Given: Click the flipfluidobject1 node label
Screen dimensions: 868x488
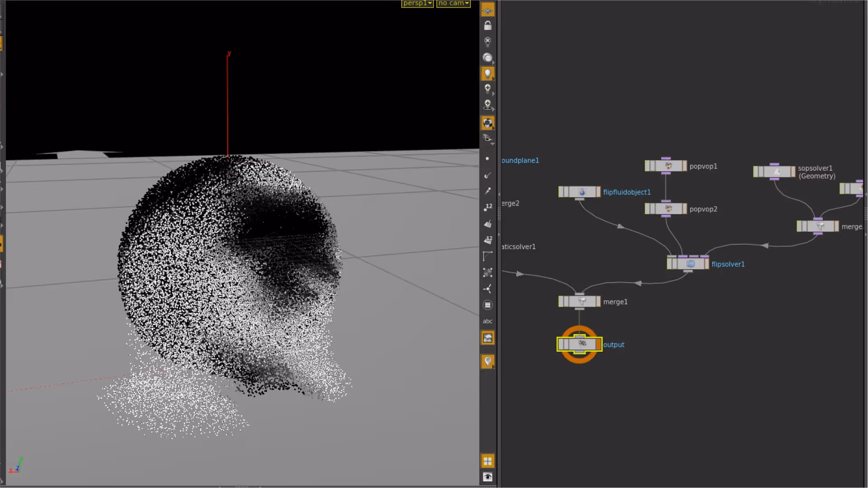Looking at the screenshot, I should point(627,192).
